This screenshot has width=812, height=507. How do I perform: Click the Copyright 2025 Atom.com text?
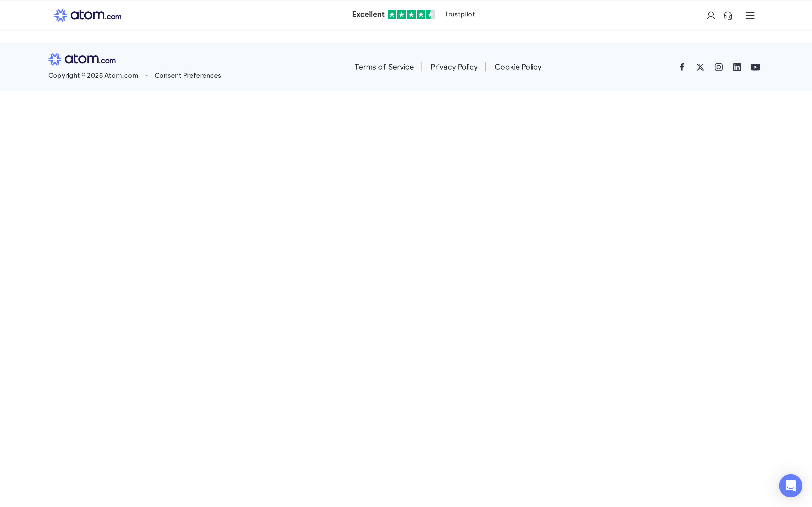93,75
